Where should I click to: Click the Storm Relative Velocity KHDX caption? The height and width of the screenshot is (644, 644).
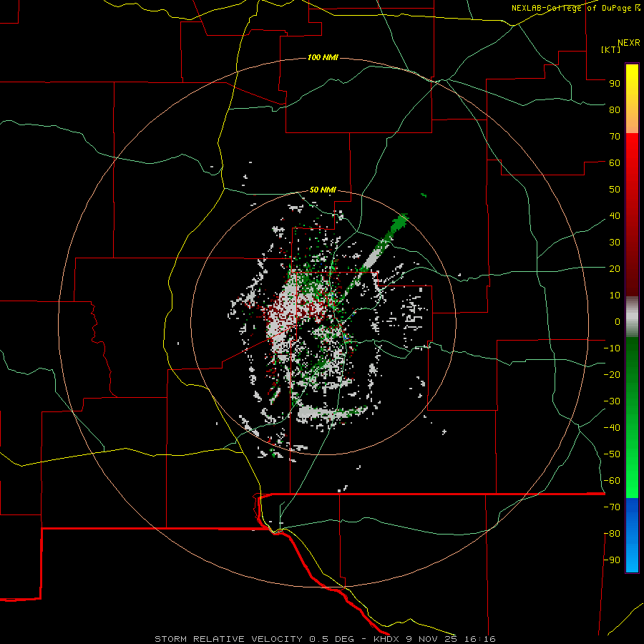(325, 639)
